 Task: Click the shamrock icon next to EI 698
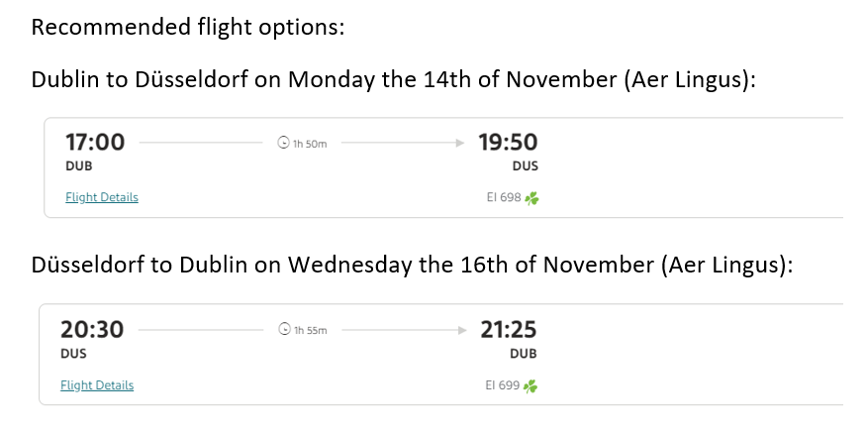click(x=531, y=198)
